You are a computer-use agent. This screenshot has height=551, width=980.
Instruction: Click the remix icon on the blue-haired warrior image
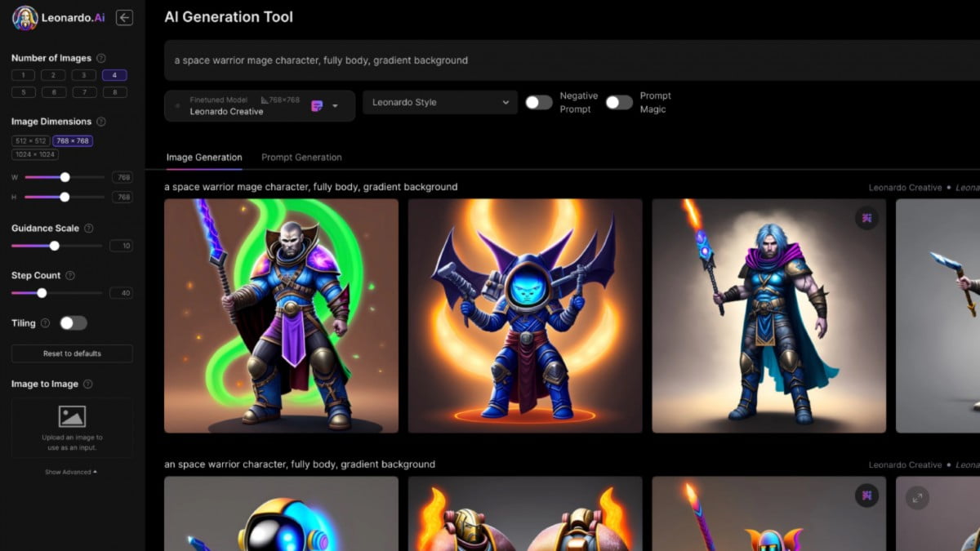[x=866, y=218]
